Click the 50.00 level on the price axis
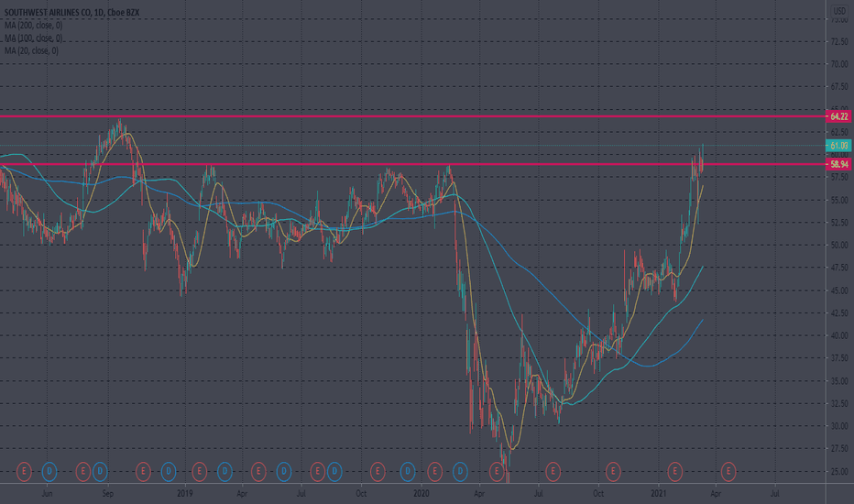 click(839, 246)
